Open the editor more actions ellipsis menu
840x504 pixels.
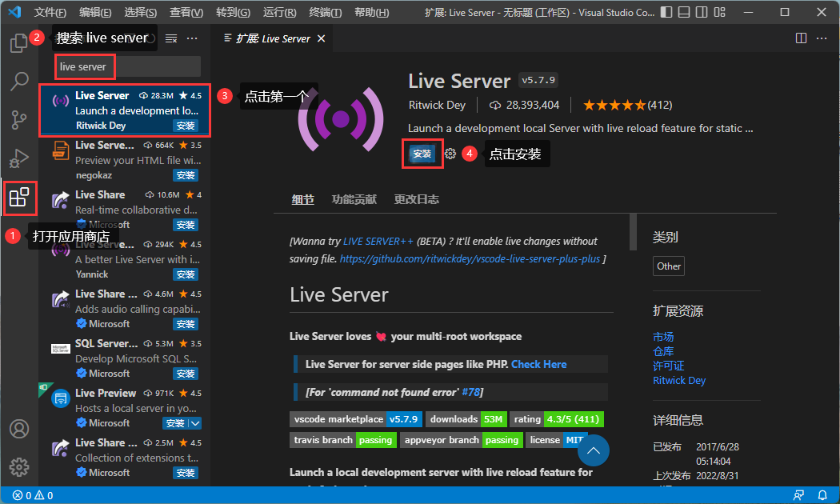coord(822,38)
